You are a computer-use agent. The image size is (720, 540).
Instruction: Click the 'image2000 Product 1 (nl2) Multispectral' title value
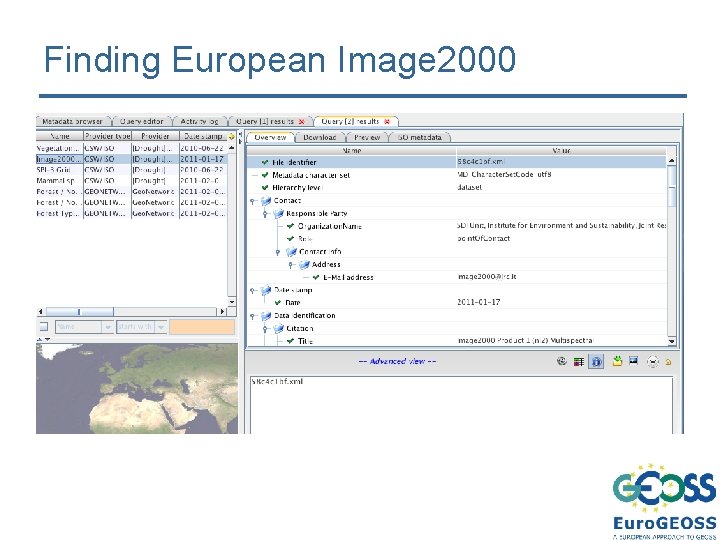(x=525, y=341)
